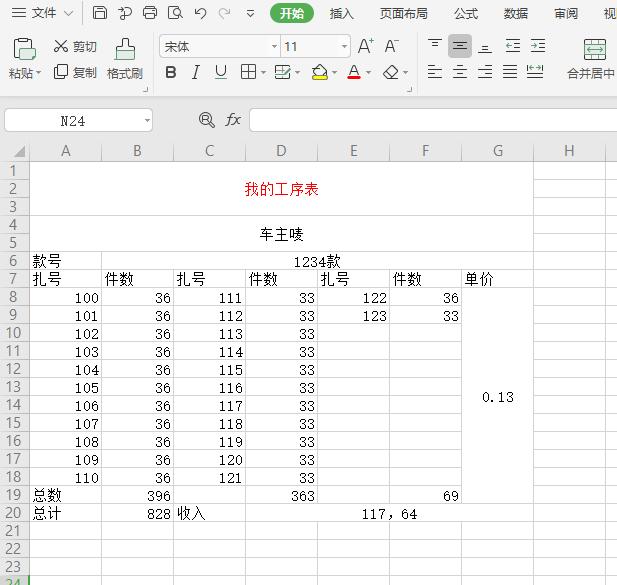
Task: Open Print Preview icon
Action: pos(175,13)
